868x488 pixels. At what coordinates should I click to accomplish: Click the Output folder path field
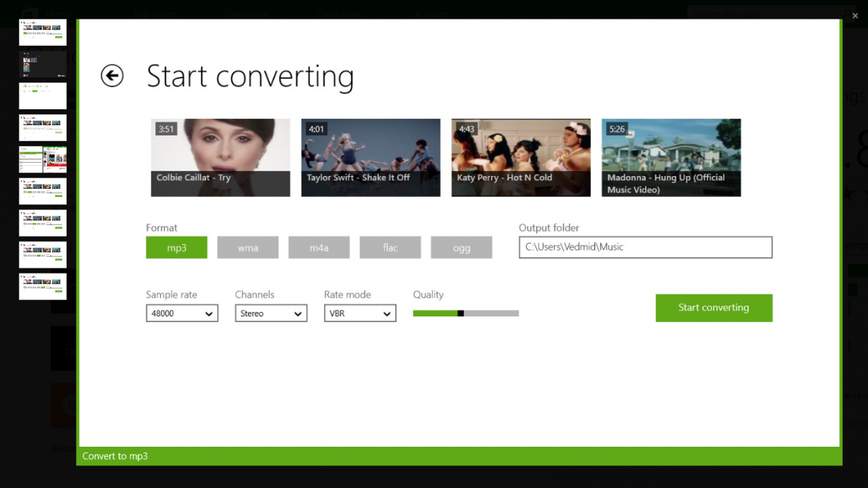[x=645, y=247]
